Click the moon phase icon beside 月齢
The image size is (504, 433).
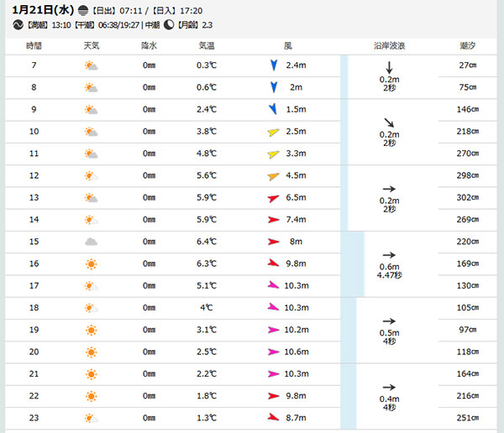point(169,24)
